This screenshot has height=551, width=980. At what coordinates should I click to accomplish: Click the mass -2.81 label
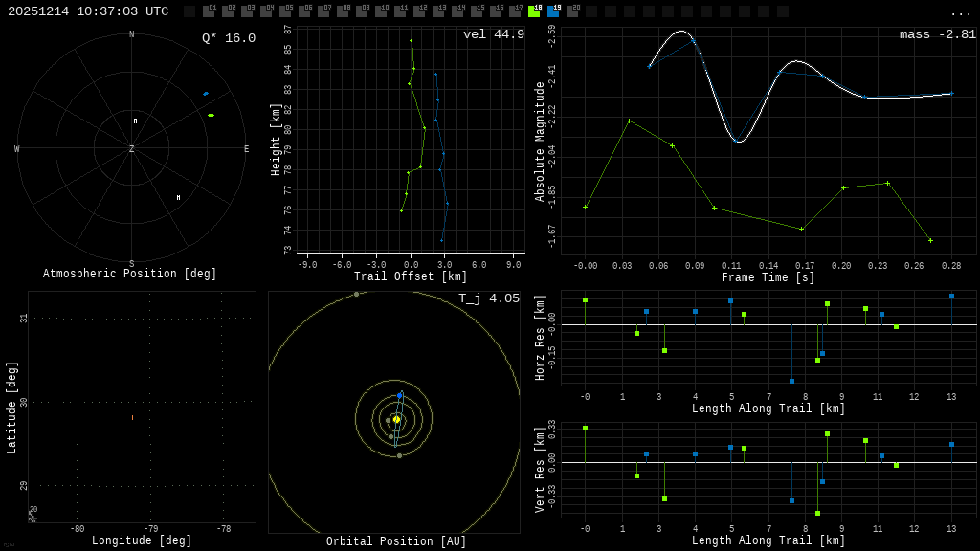[x=937, y=34]
